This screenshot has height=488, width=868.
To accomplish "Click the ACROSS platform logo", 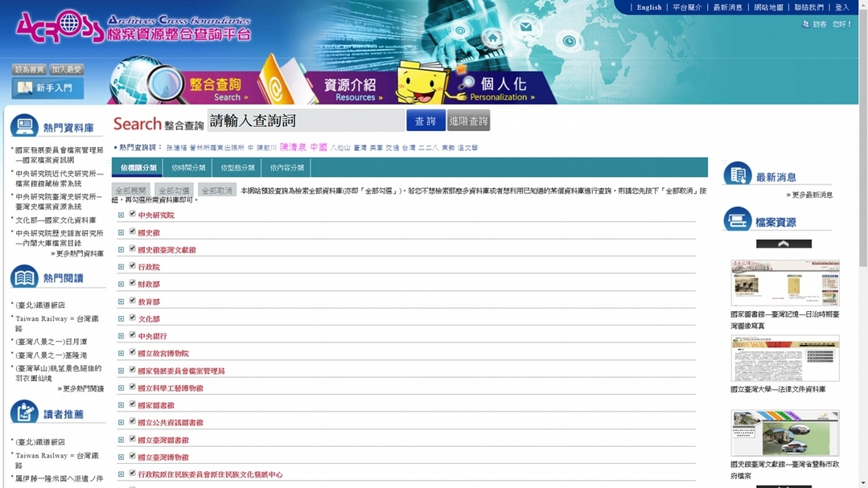I will [x=133, y=27].
